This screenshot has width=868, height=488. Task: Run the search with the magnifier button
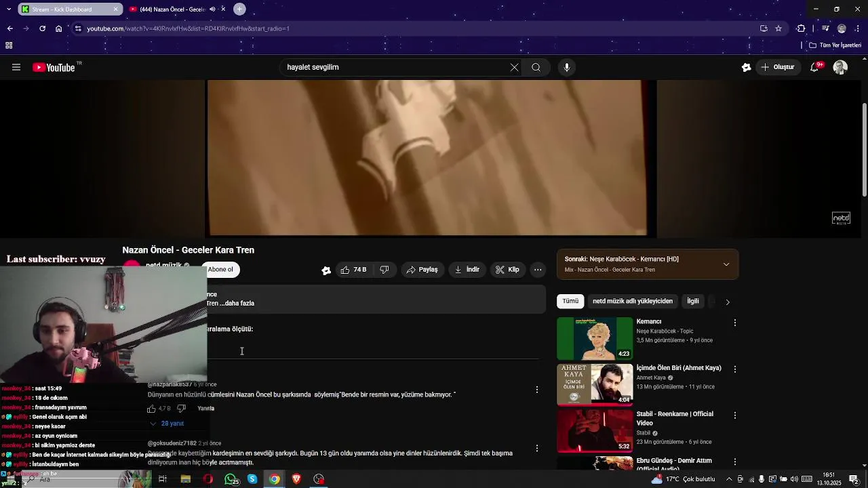[536, 67]
